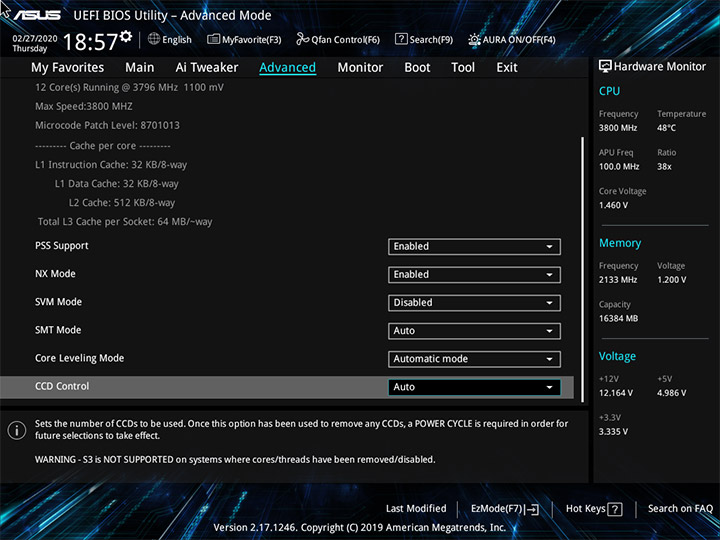This screenshot has height=540, width=720.
Task: Select the PSS Support label
Action: coord(62,246)
